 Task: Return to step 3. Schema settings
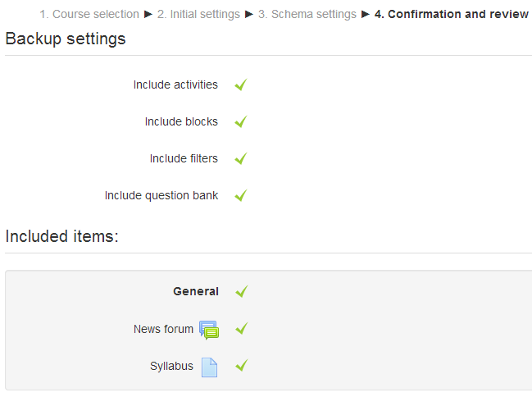[307, 14]
